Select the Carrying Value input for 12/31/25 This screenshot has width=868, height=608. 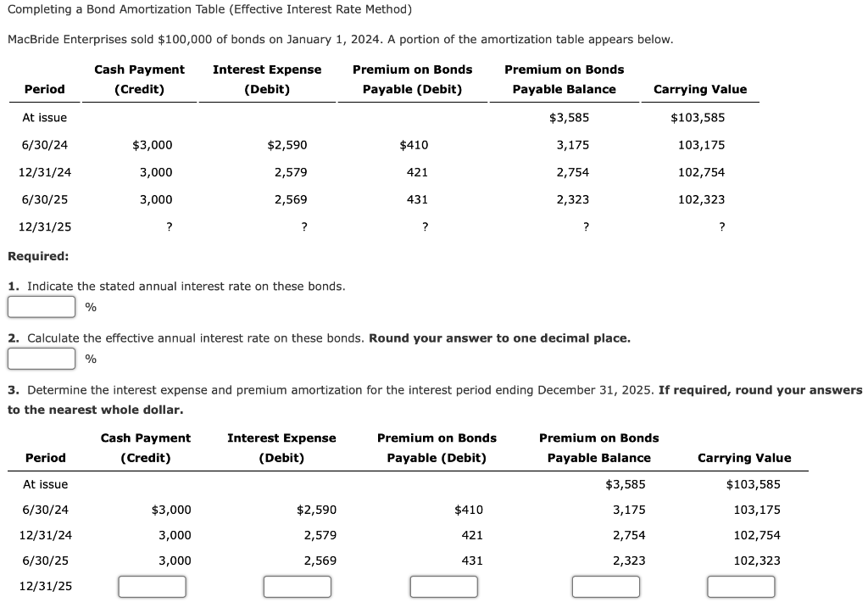click(x=741, y=586)
